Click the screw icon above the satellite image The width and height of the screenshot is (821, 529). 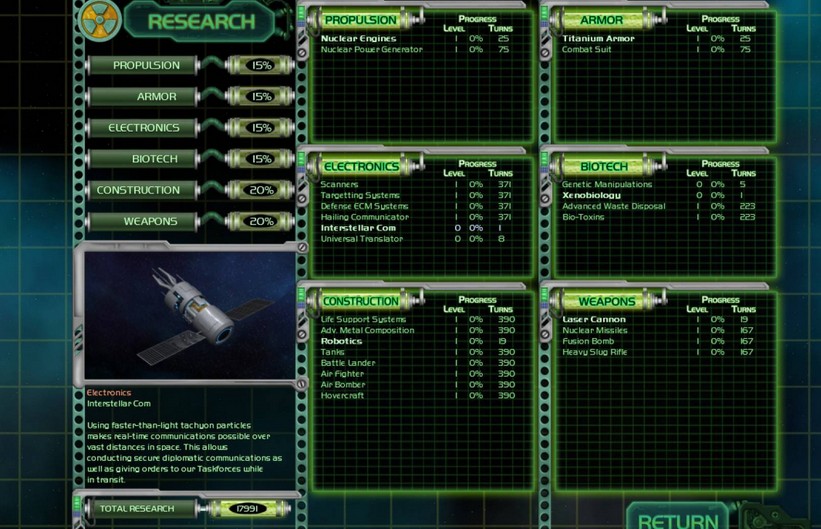[x=302, y=247]
